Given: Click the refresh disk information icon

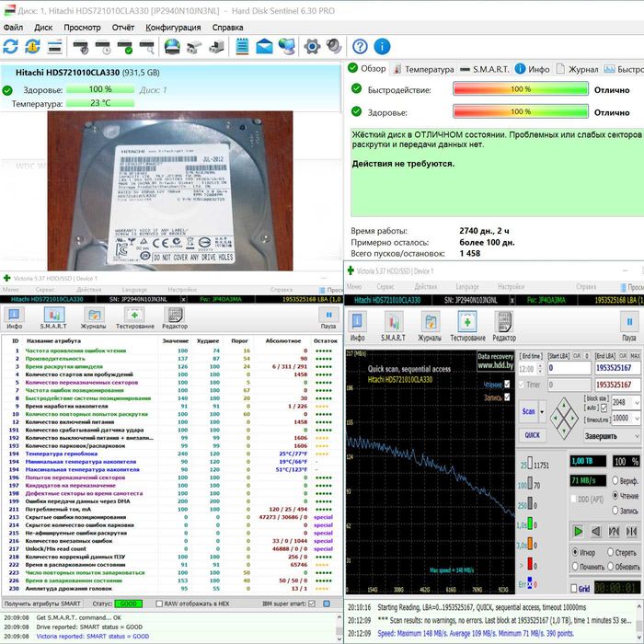Looking at the screenshot, I should coord(11,46).
